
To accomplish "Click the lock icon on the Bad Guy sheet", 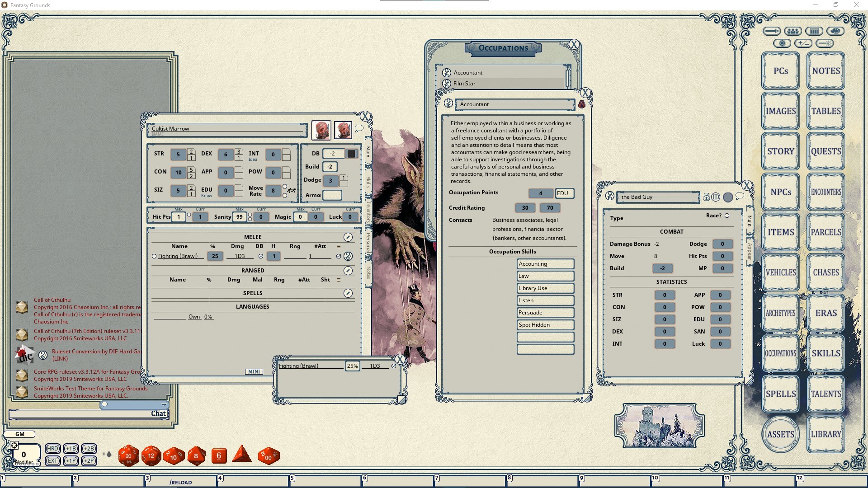I will (707, 197).
